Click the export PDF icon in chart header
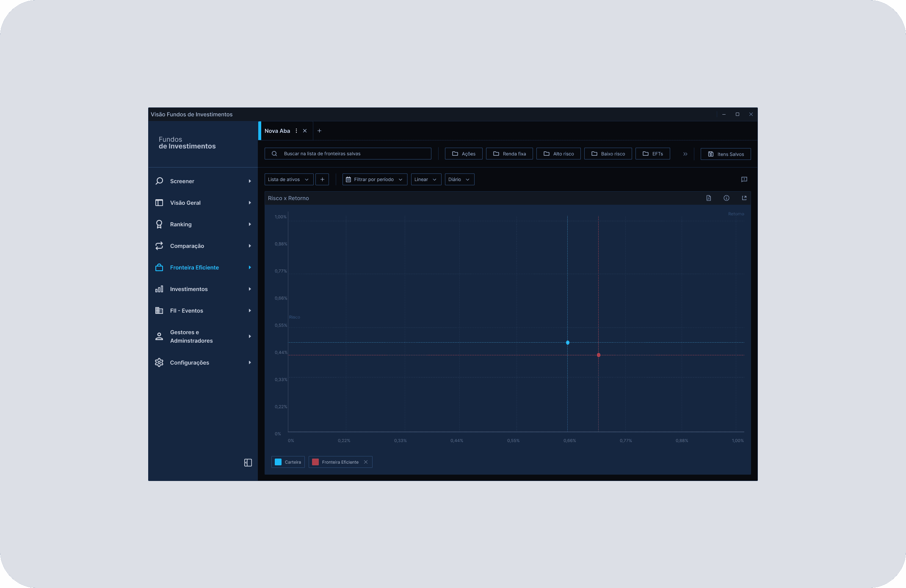 [709, 198]
